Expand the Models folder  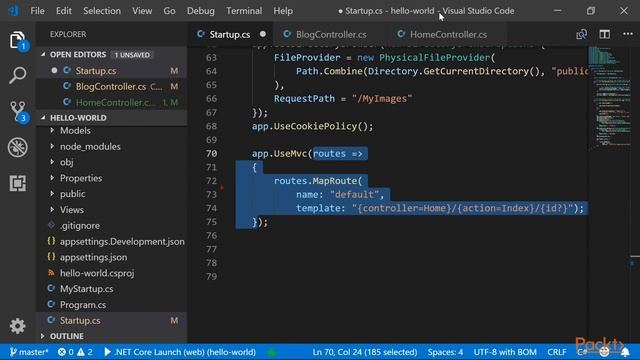tap(75, 131)
